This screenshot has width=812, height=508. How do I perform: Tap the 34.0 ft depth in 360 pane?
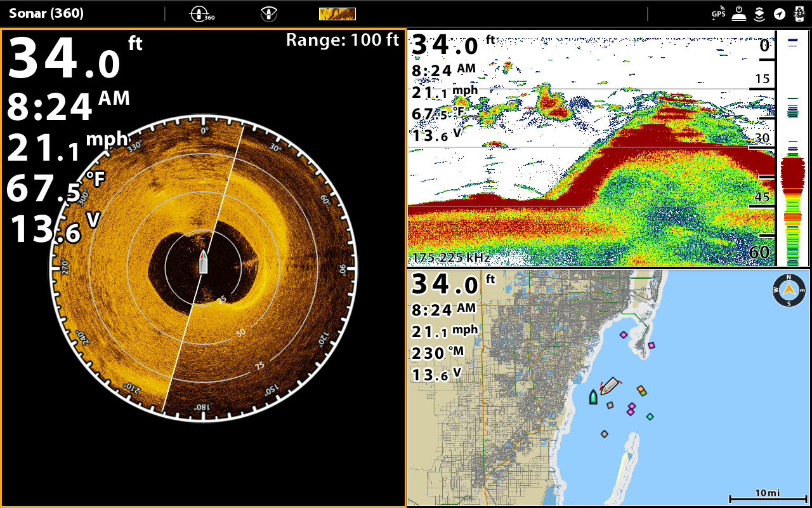point(75,57)
